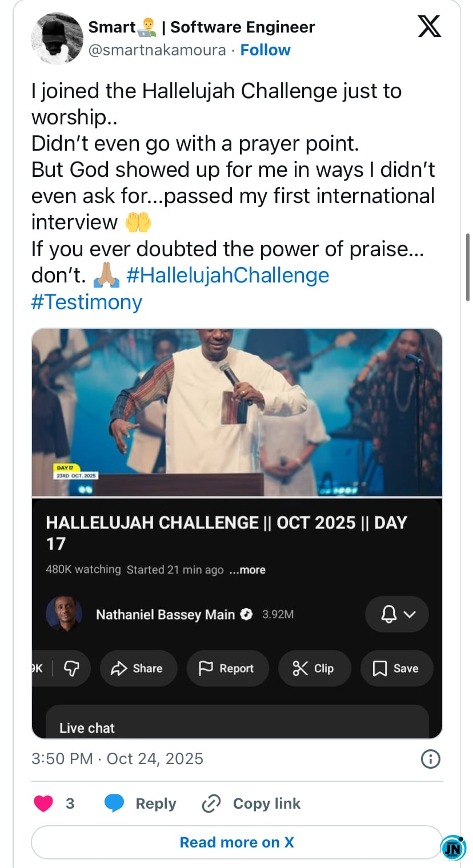Save the video with Save button
The width and height of the screenshot is (473, 868).
tap(396, 668)
